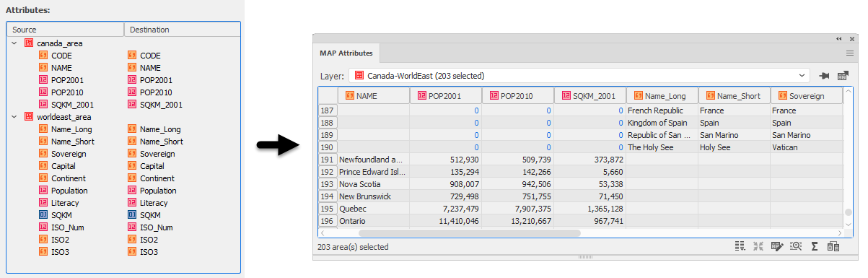Click the Source column header in Attributes

click(65, 30)
